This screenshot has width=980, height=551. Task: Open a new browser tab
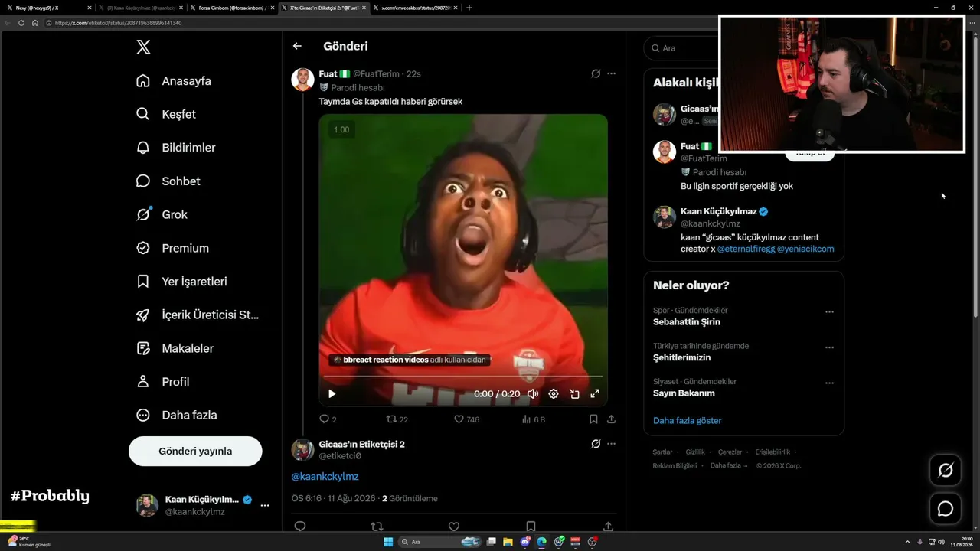point(469,8)
